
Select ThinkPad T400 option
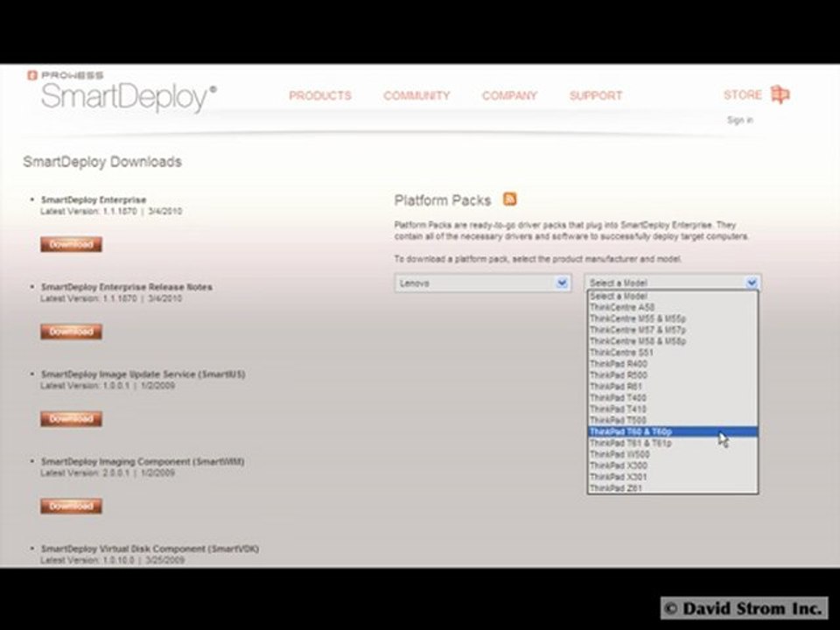pos(673,397)
